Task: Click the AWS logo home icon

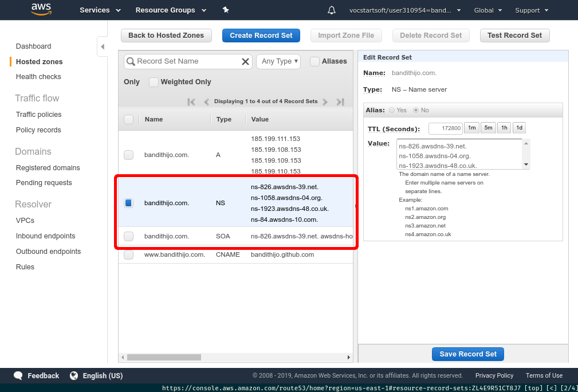Action: point(42,9)
